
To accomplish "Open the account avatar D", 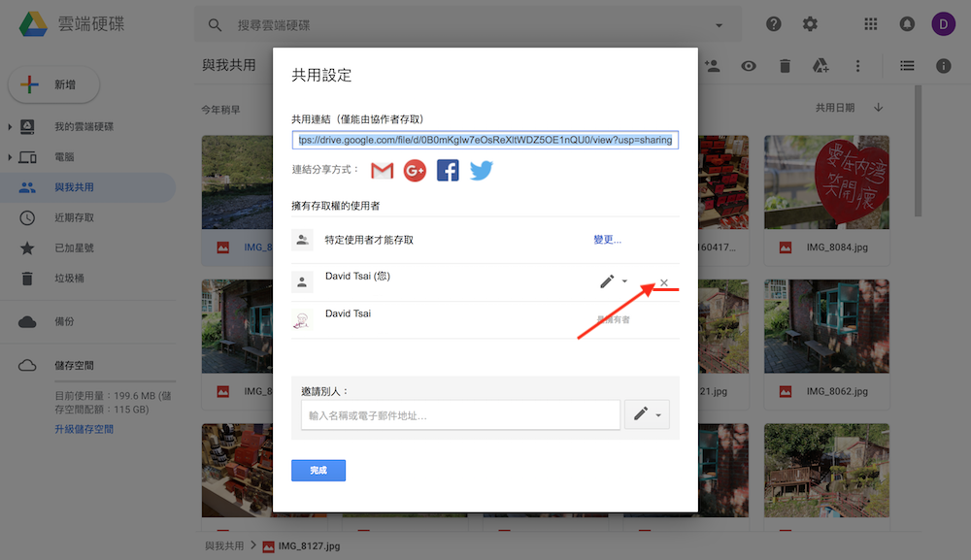I will [943, 24].
